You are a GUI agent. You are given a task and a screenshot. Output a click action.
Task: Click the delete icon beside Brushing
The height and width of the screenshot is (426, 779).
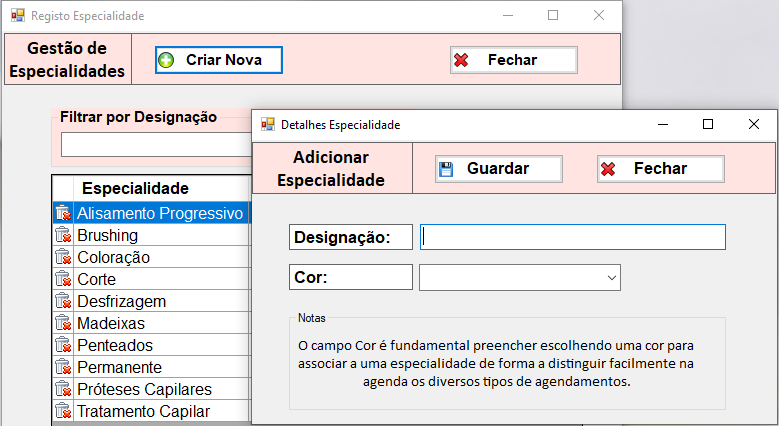(63, 235)
